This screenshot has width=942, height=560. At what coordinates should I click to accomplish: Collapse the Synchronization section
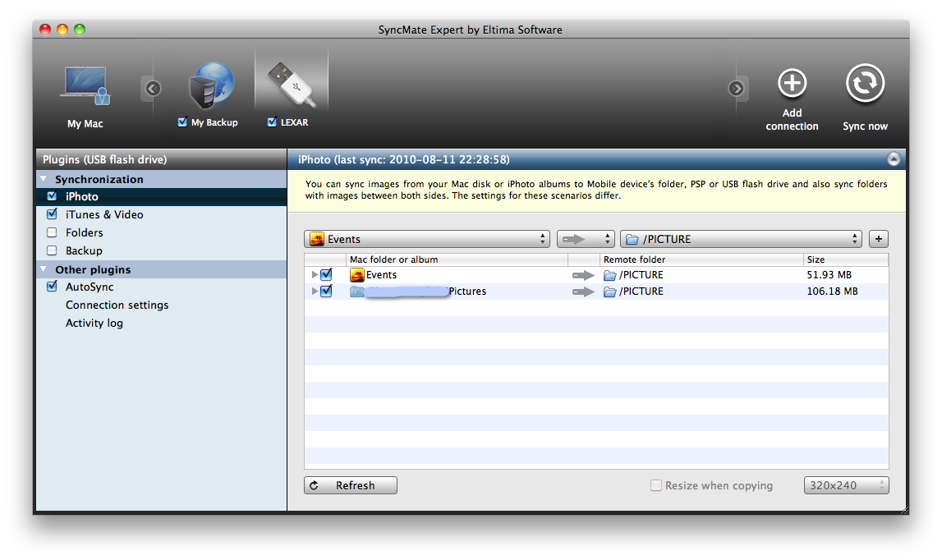(43, 179)
